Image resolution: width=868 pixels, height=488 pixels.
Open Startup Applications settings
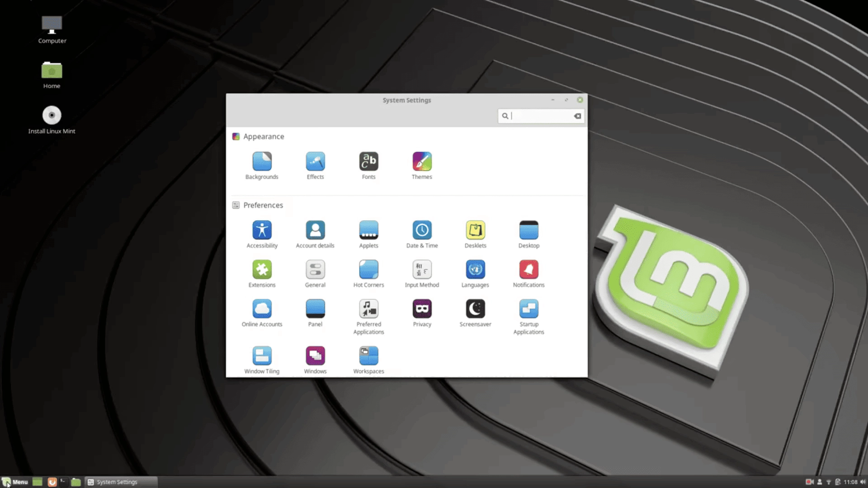click(x=528, y=317)
